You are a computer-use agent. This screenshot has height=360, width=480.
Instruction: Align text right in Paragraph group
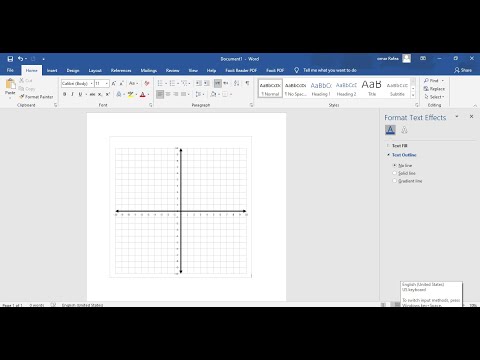(x=176, y=94)
